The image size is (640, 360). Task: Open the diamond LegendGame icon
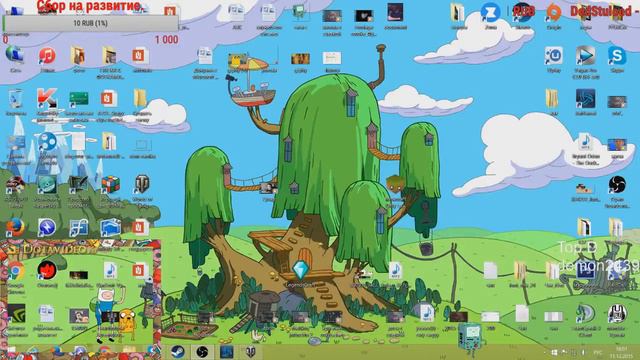[301, 270]
